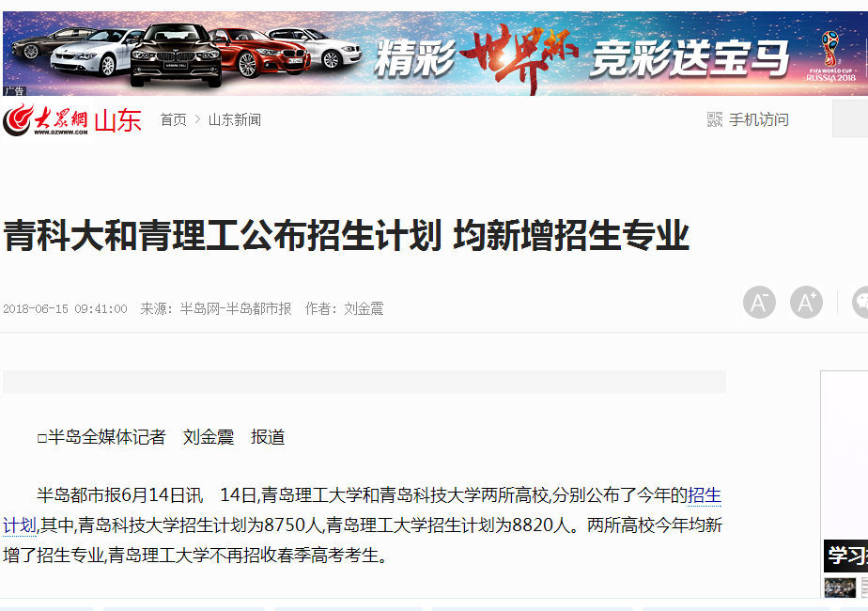Viewport: 868px width, 611px height.
Task: Click the source 半岛网-半岛都市报
Action: click(x=235, y=308)
